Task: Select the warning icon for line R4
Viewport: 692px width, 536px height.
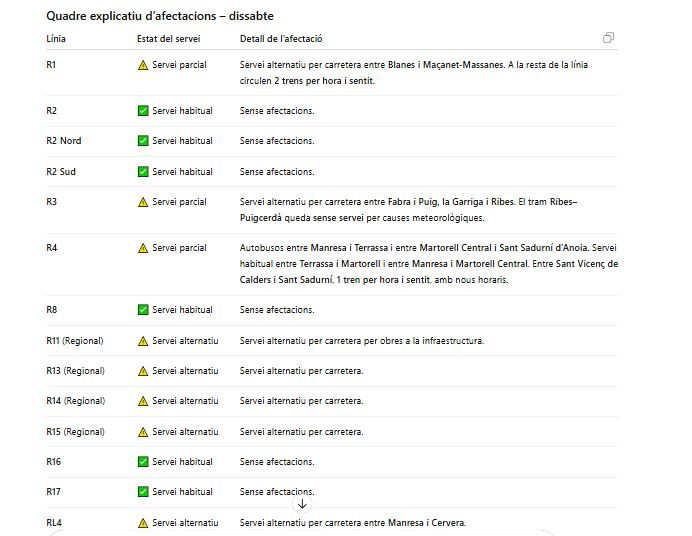Action: coord(143,248)
